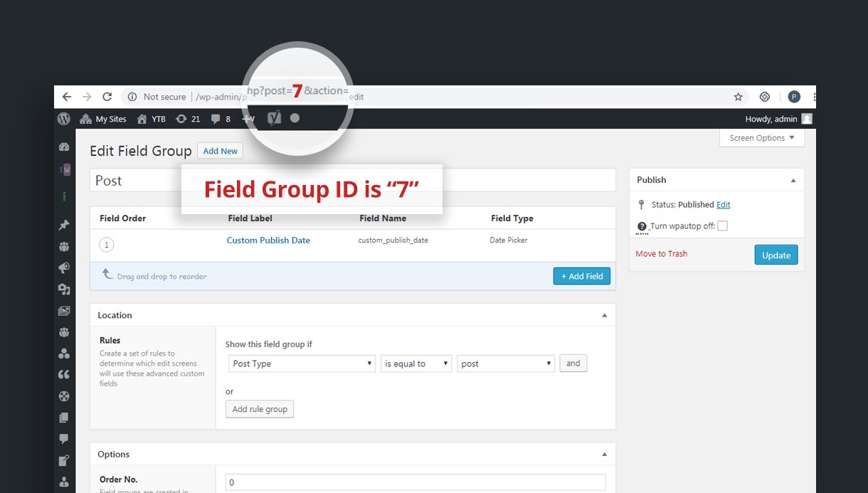This screenshot has height=493, width=868.
Task: Click the Order No. input field
Action: pyautogui.click(x=416, y=482)
